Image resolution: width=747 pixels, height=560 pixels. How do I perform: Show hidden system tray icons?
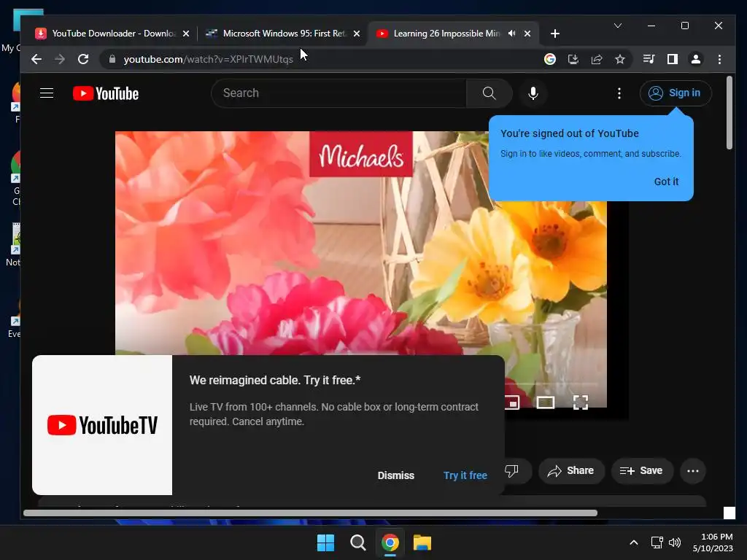[x=634, y=542]
